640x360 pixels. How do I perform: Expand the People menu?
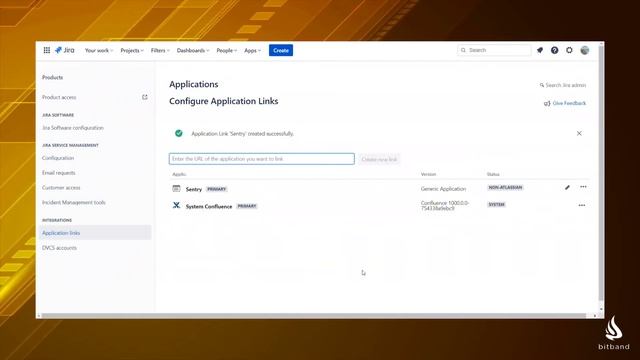tap(227, 51)
